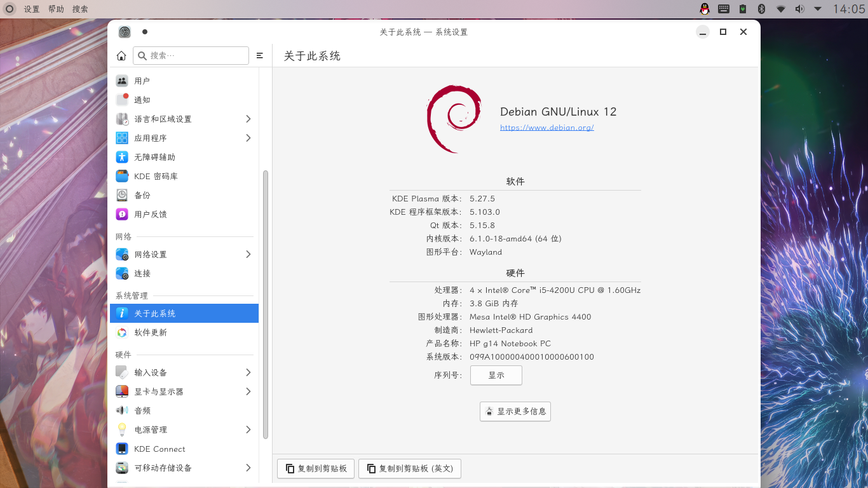Open the 无障碍辅助 accessibility icon
This screenshot has width=868, height=488.
(122, 157)
